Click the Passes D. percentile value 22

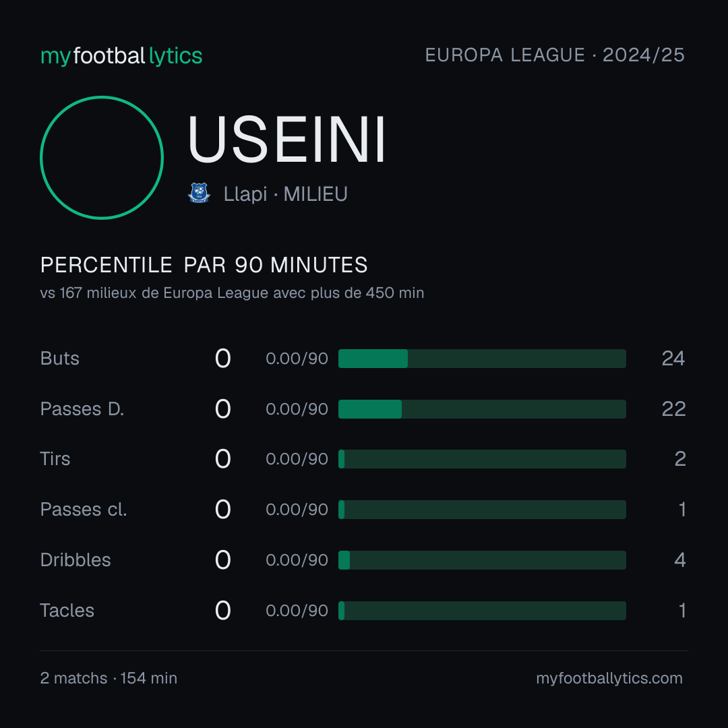click(x=673, y=409)
